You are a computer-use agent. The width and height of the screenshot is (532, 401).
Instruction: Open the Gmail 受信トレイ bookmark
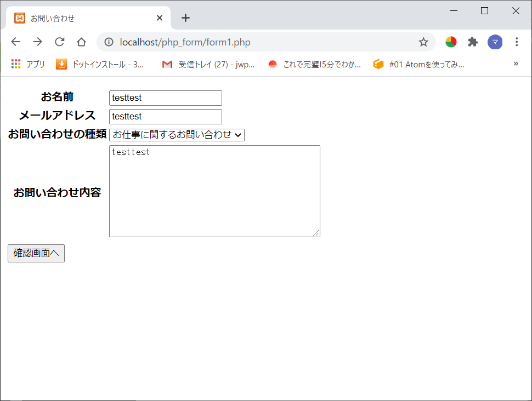[x=208, y=64]
